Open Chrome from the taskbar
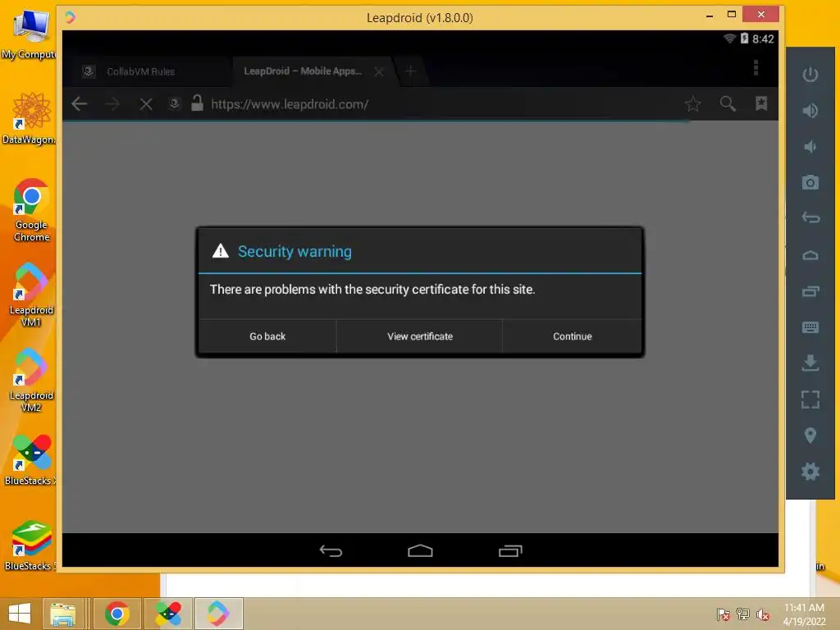This screenshot has width=840, height=630. (116, 614)
